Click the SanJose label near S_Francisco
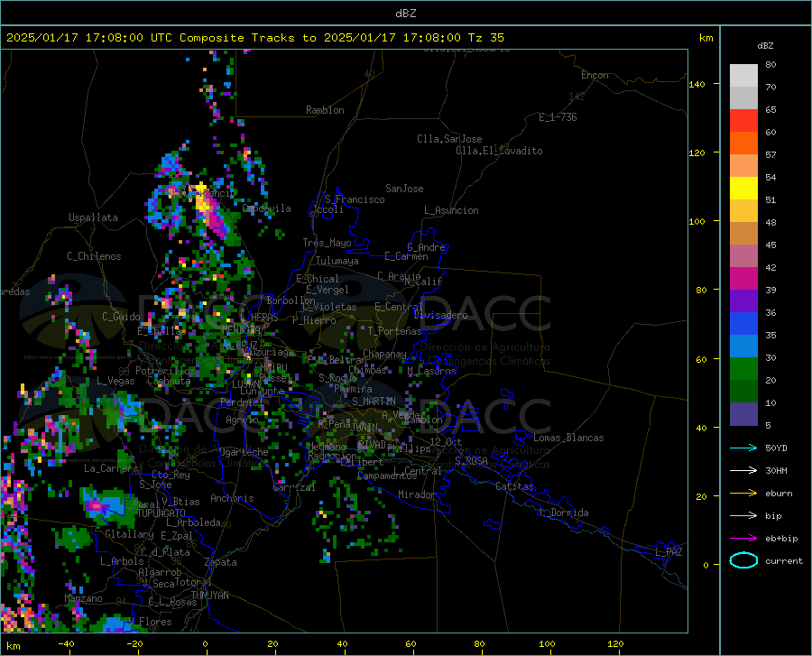Screen dimensions: 812x656 pyautogui.click(x=404, y=189)
